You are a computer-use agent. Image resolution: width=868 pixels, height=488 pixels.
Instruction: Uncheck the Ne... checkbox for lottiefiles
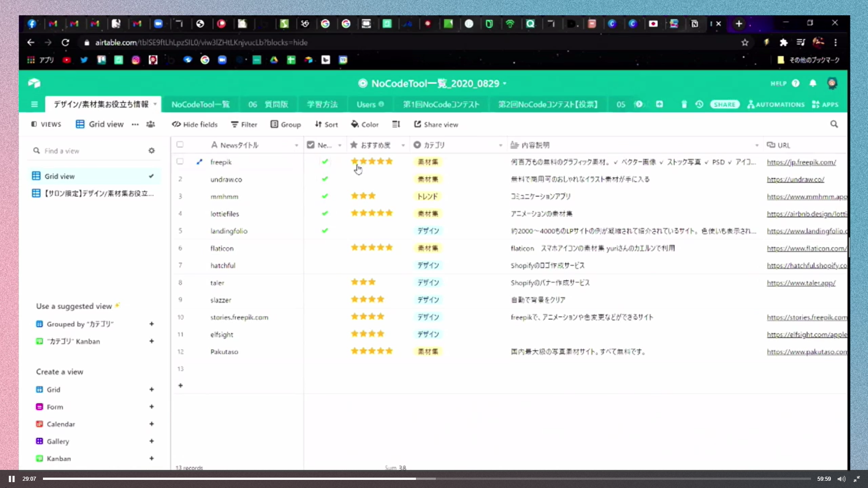[x=325, y=213]
